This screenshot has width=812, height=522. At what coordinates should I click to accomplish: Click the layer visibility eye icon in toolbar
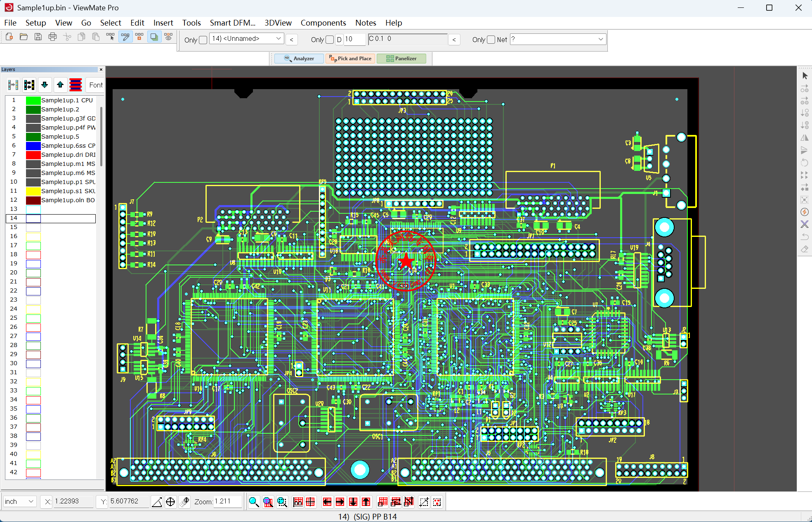(x=168, y=37)
